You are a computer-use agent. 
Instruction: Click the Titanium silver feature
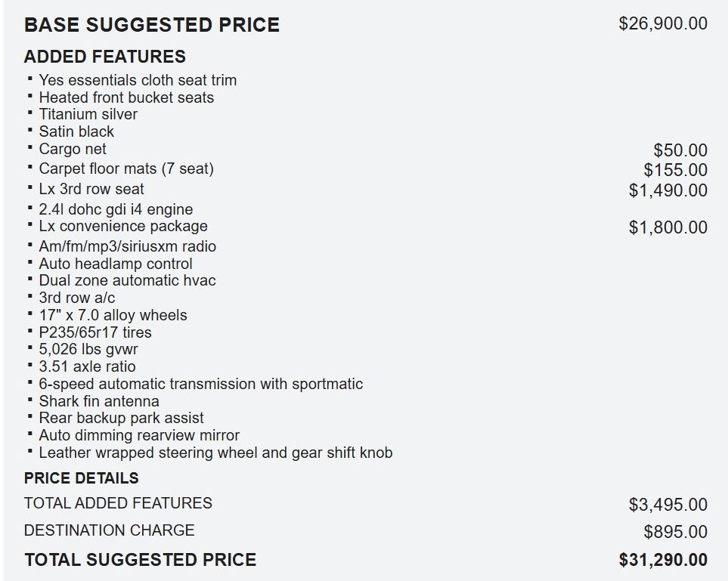[x=88, y=114]
